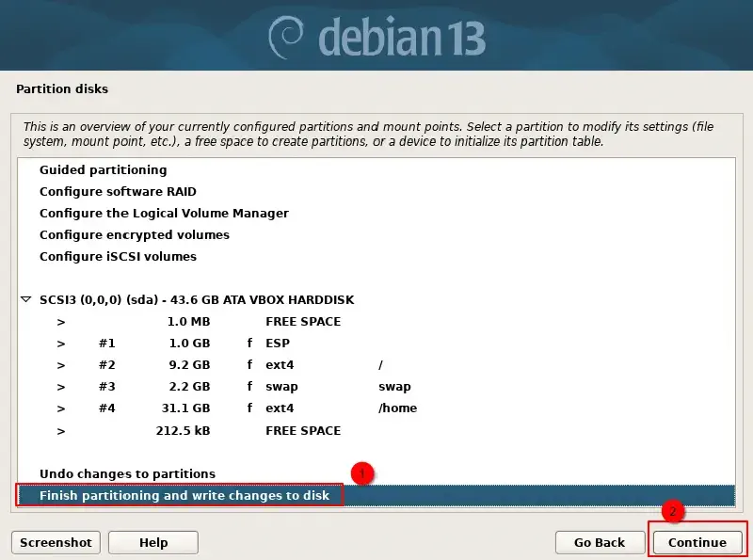Select partition #3 swap 2.2 GB
This screenshot has width=753, height=560.
(x=235, y=387)
